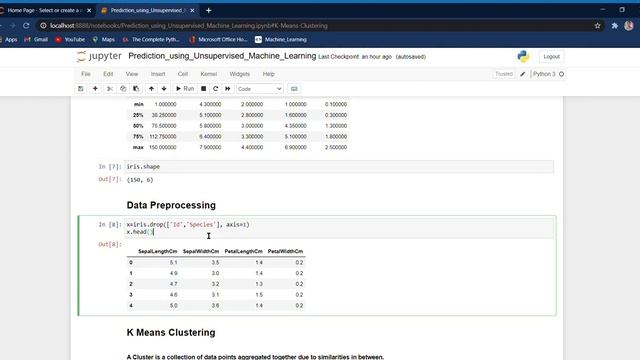
Task: Open the Gmail bookmark
Action: 36,40
